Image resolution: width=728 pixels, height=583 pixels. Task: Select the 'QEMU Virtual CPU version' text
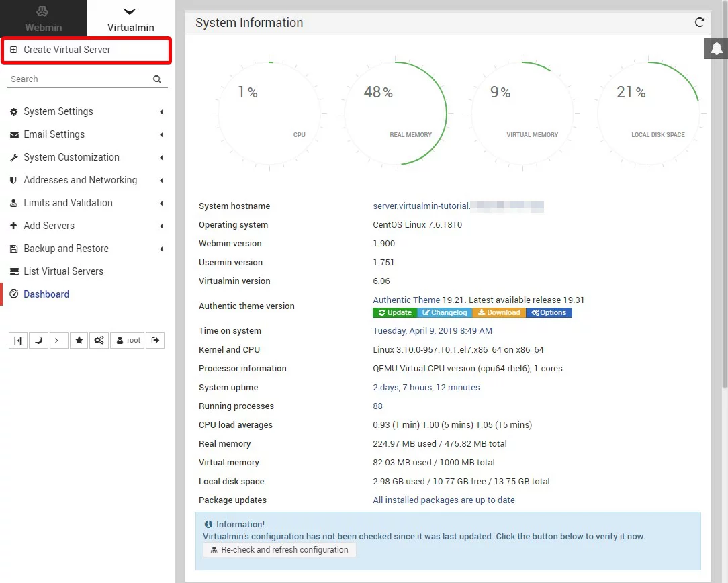[x=424, y=369]
